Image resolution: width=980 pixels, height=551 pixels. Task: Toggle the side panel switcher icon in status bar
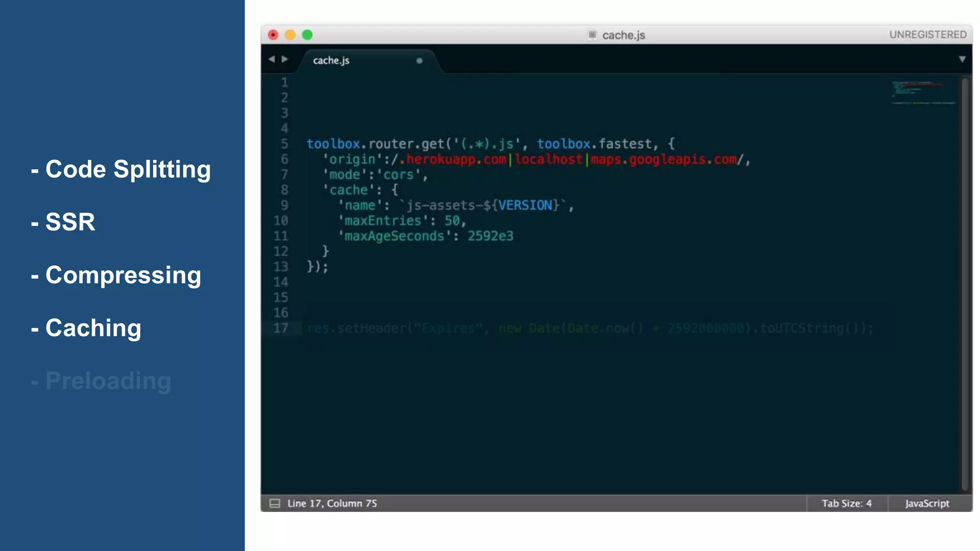pyautogui.click(x=275, y=503)
